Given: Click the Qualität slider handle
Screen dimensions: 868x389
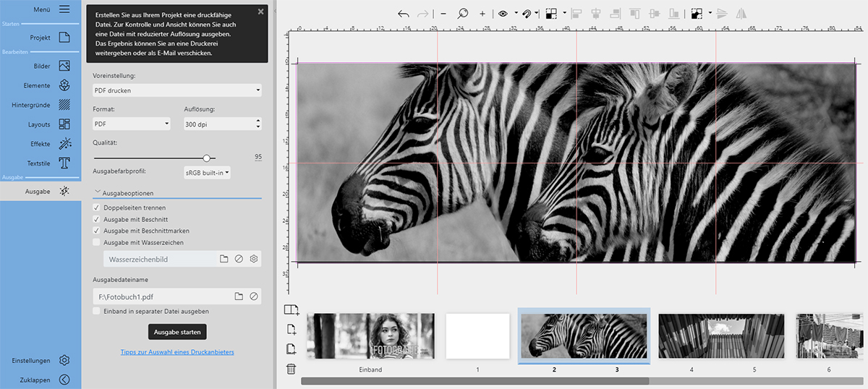Looking at the screenshot, I should tap(207, 158).
